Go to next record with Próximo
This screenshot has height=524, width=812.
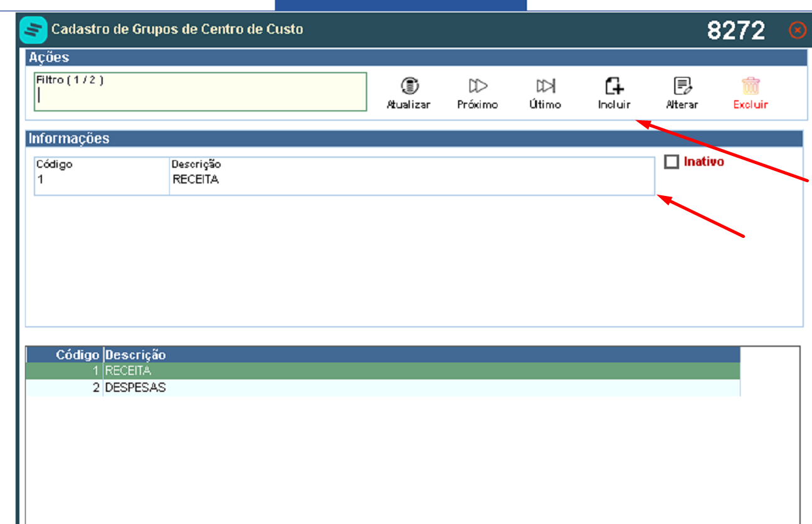tap(477, 86)
